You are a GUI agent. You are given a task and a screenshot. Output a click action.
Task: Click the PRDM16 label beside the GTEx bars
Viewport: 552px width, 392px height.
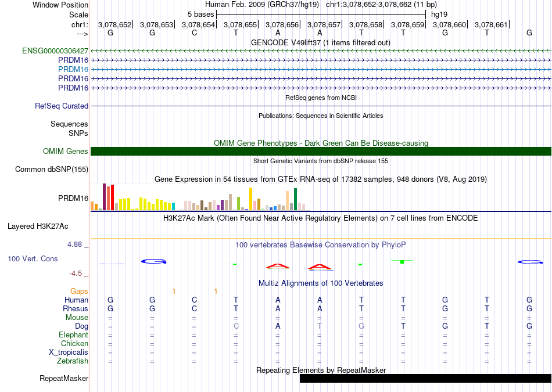(x=73, y=199)
